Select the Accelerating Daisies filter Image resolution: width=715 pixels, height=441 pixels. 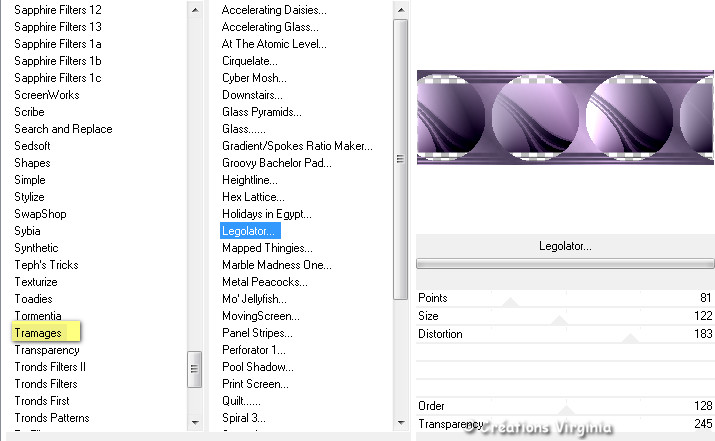(x=274, y=10)
